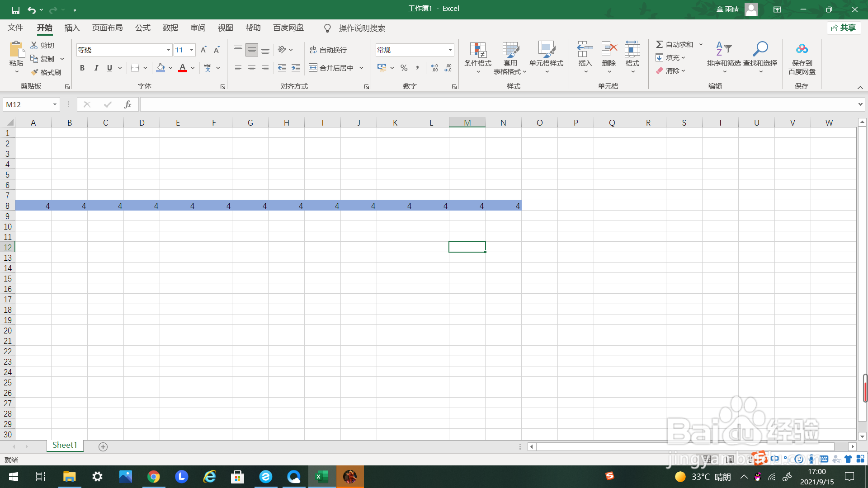Image resolution: width=868 pixels, height=488 pixels.
Task: Toggle Wrap Text (自动换行)
Action: (328, 50)
